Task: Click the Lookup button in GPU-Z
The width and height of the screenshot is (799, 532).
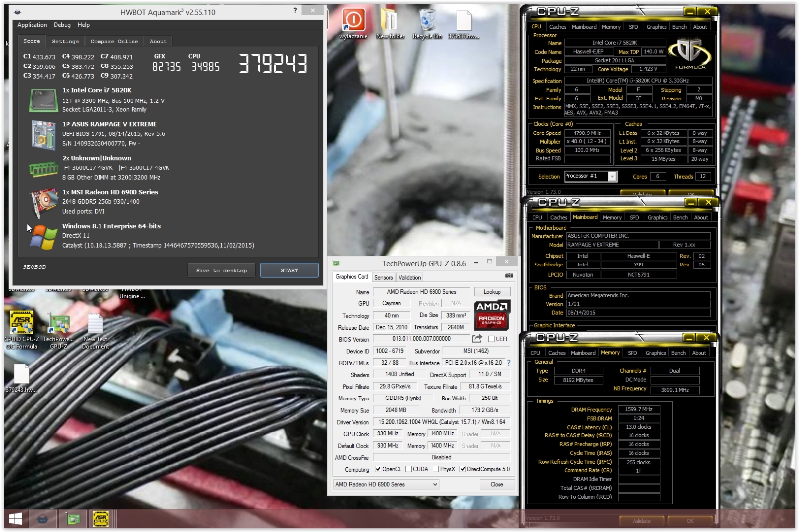Action: pyautogui.click(x=492, y=292)
